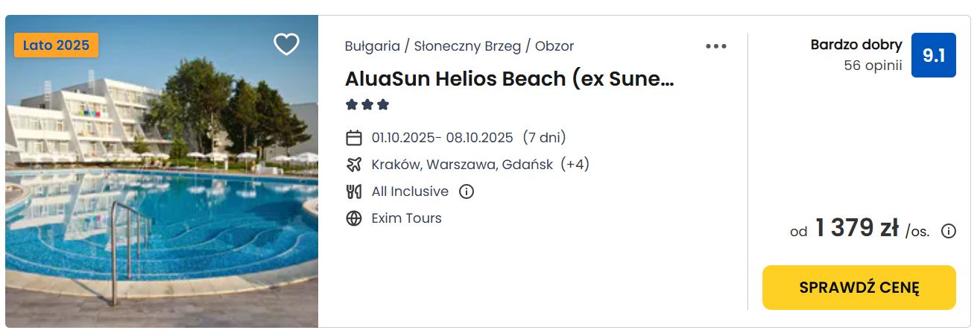Open the hotel pool photo thumbnail
980x336 pixels.
162,171
